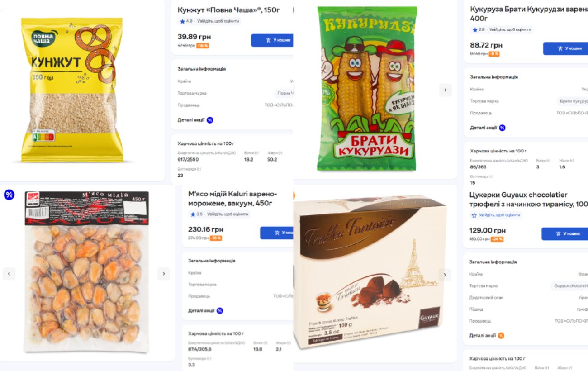Show next image of Truffles Fantaisie box

445,275
